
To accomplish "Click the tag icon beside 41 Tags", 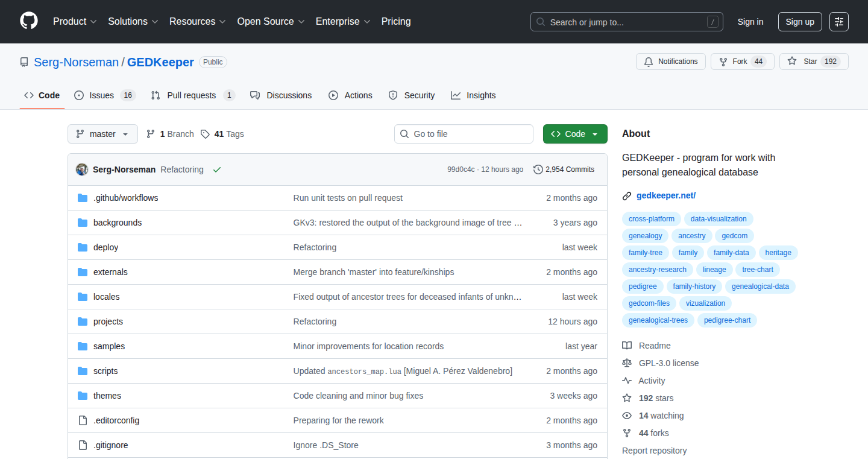I will [x=205, y=134].
